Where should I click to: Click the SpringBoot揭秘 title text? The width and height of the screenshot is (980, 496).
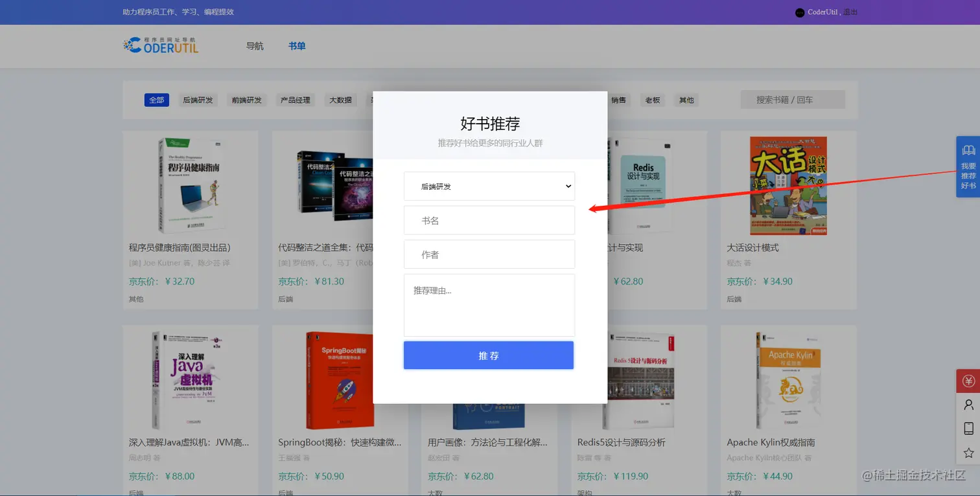(x=340, y=442)
